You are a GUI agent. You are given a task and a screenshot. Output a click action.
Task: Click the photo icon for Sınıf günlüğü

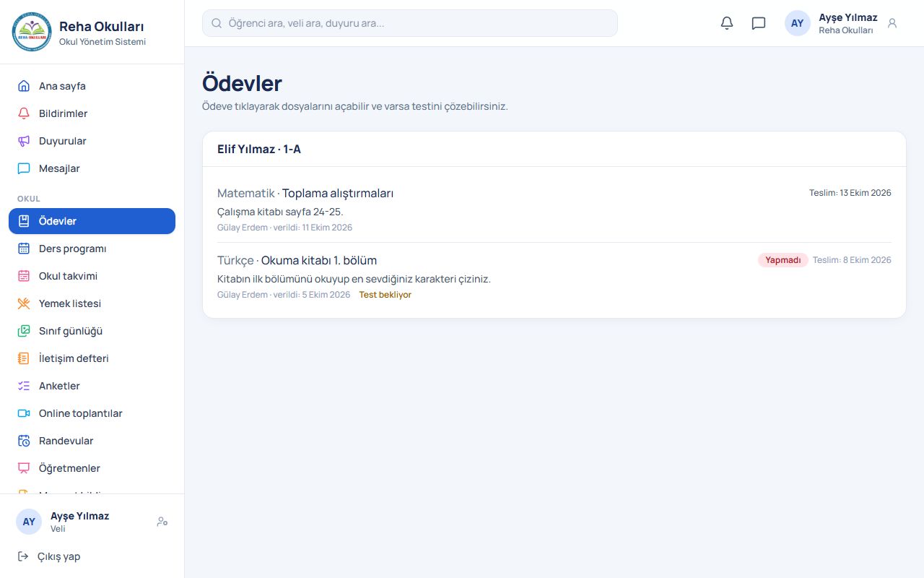coord(24,331)
